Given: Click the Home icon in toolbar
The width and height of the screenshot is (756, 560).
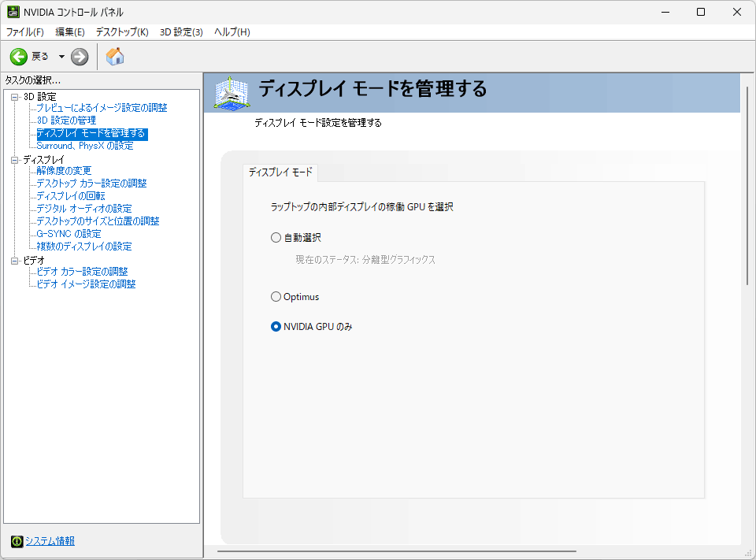Looking at the screenshot, I should point(115,57).
